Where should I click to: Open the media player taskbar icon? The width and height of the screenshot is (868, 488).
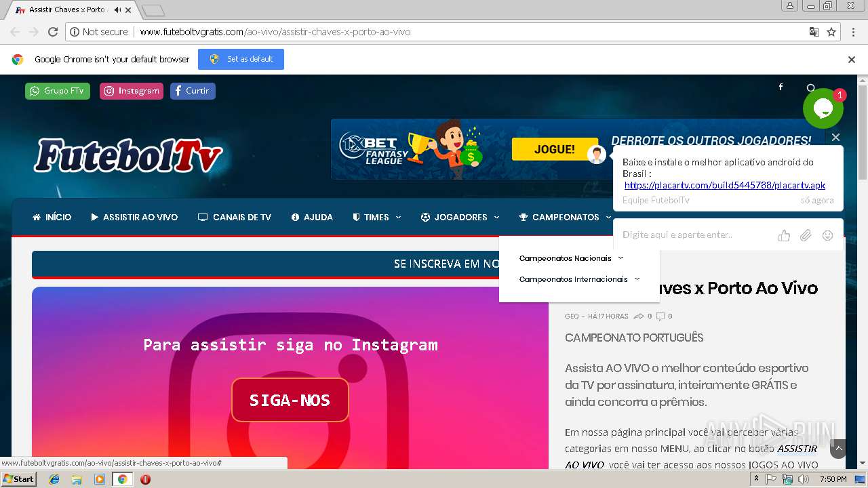(x=100, y=479)
